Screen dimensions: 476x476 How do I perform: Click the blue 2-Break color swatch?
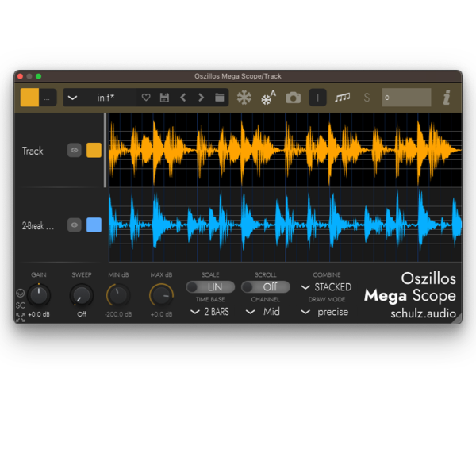click(94, 225)
